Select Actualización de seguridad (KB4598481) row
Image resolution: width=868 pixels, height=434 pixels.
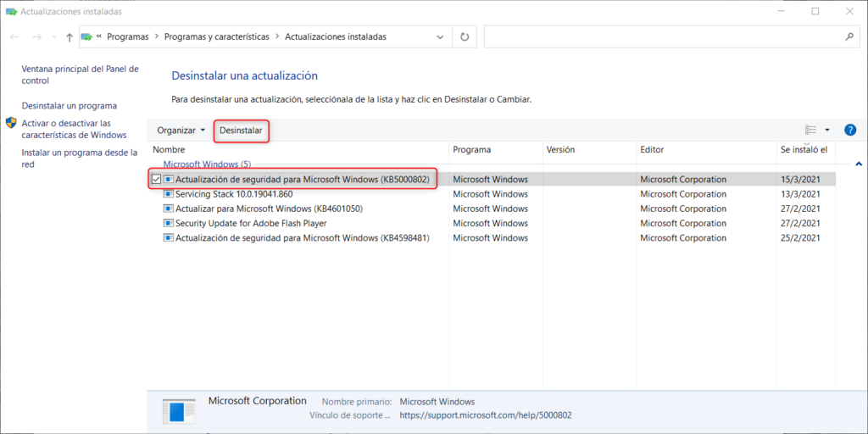[303, 238]
